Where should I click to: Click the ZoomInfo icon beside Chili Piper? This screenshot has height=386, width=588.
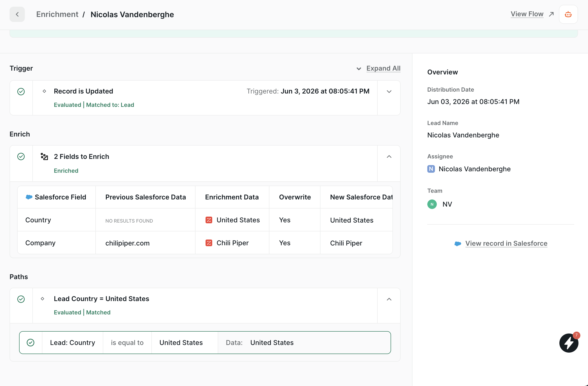(x=209, y=243)
